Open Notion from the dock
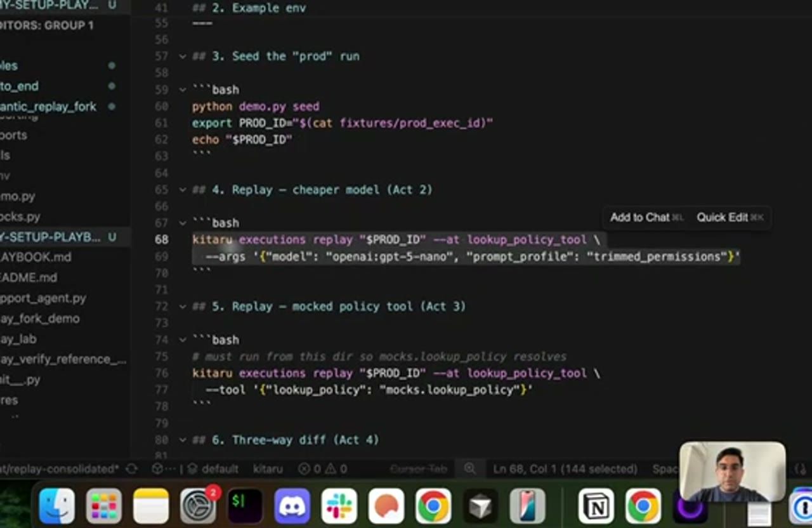 tap(596, 506)
